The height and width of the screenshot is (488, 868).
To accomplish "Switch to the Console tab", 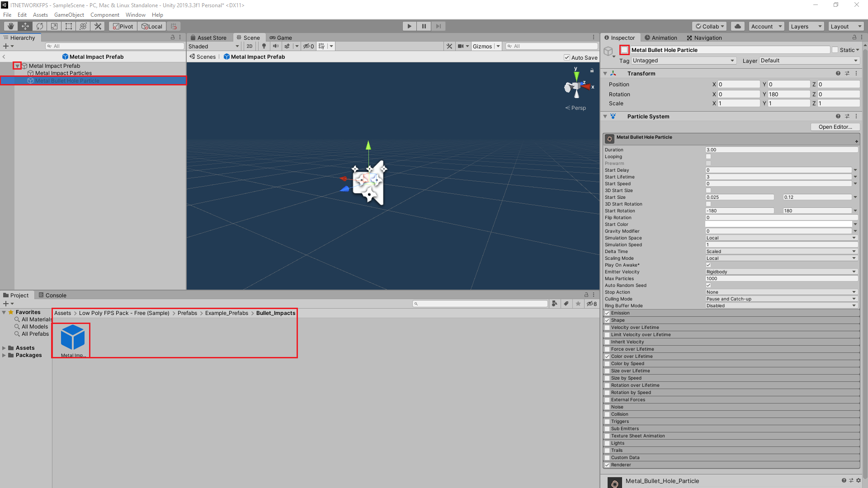I will [55, 295].
